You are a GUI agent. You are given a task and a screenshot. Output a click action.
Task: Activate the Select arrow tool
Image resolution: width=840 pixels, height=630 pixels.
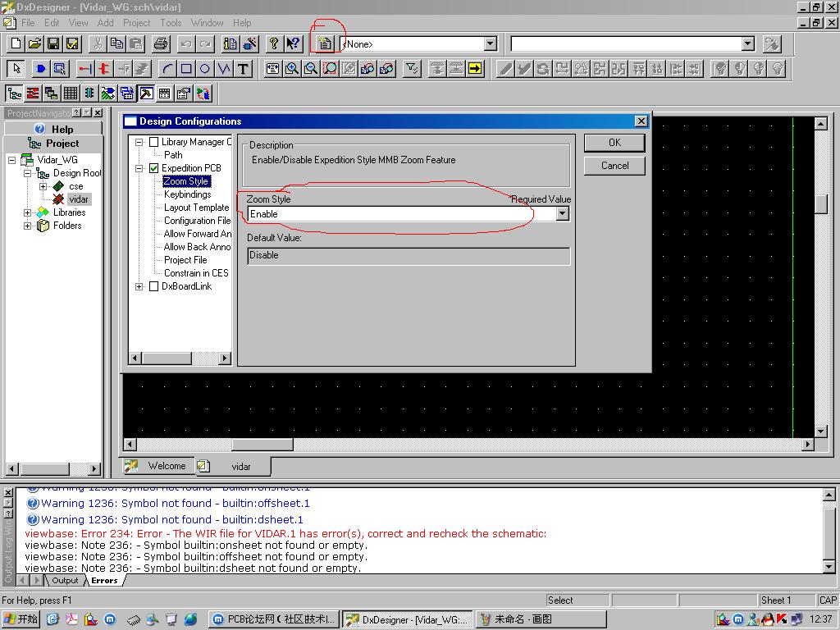pyautogui.click(x=16, y=69)
